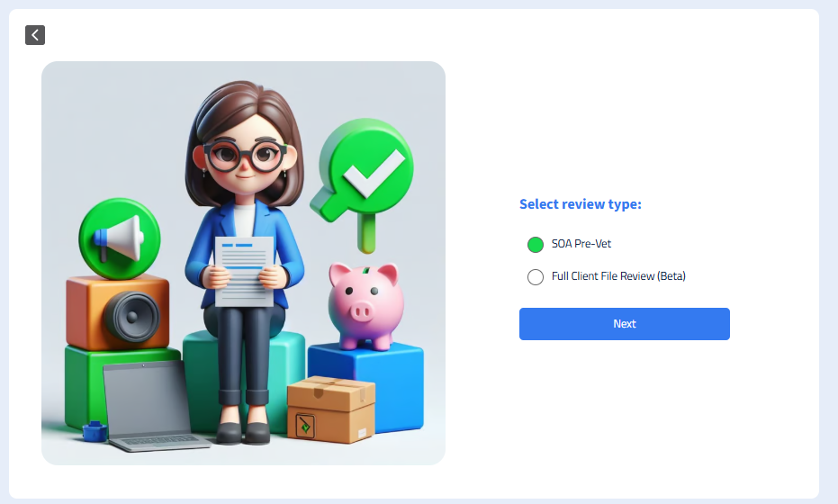Click the pink piggy bank in the illustration
Viewport: 838px width, 504px height.
tap(365, 306)
